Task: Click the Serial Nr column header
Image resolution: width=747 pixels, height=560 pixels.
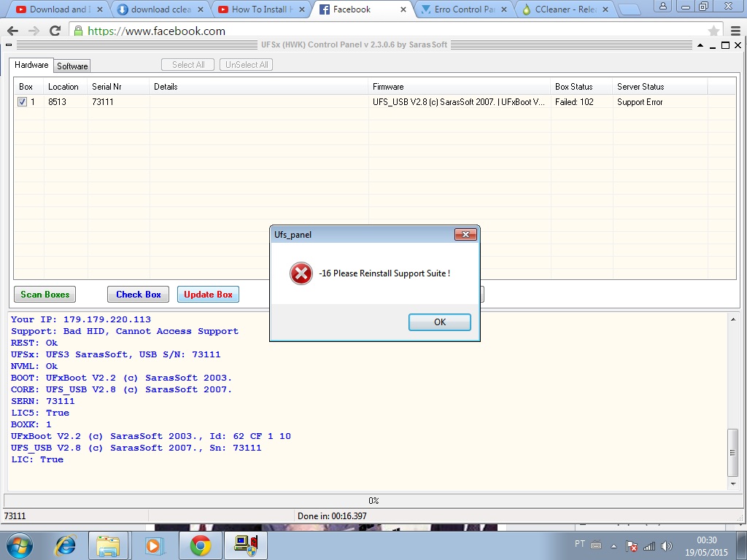Action: point(118,87)
